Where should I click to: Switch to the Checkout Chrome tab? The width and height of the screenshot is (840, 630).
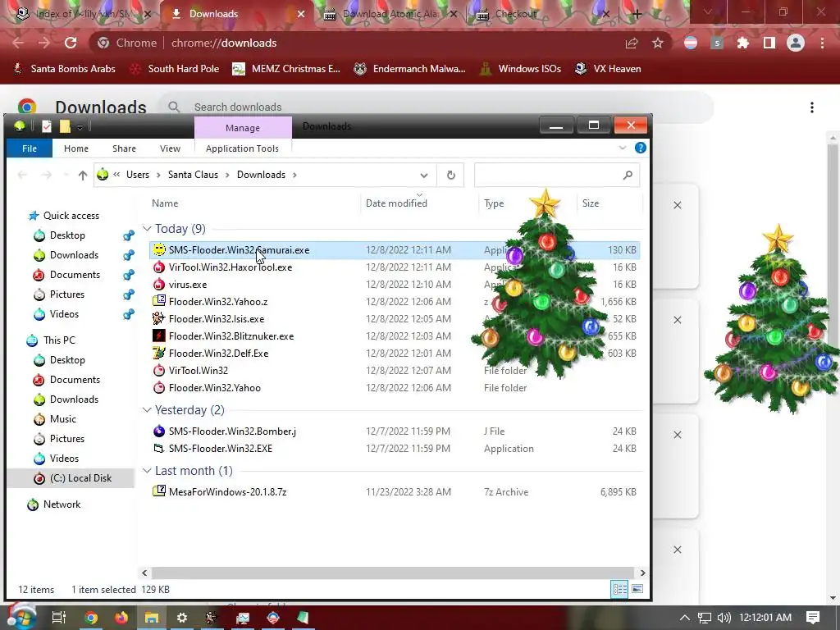point(543,14)
